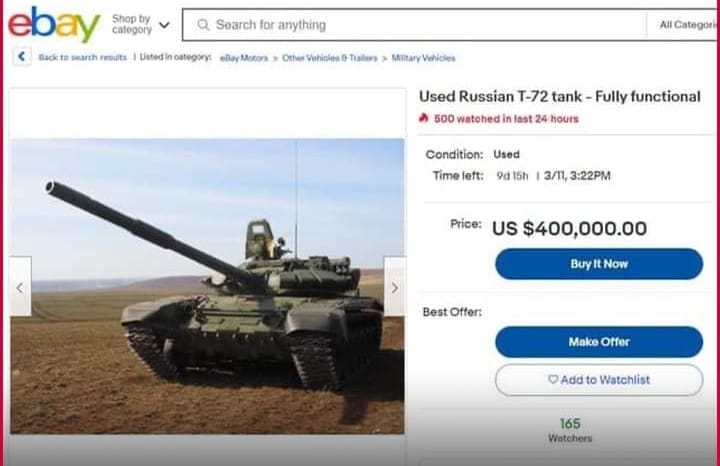Show the previous tank photo

20,287
